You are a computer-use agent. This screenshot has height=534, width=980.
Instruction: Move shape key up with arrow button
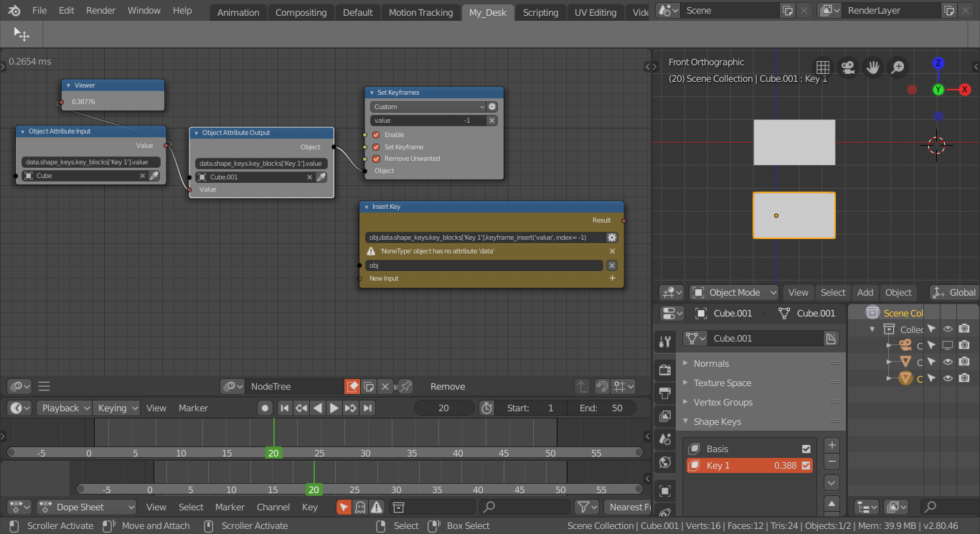coord(832,503)
